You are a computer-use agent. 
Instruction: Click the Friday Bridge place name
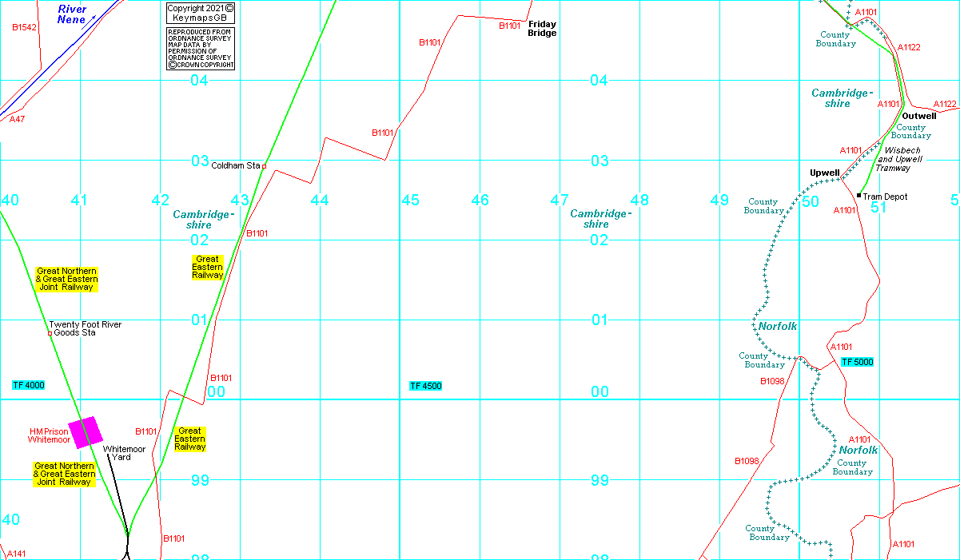point(542,29)
